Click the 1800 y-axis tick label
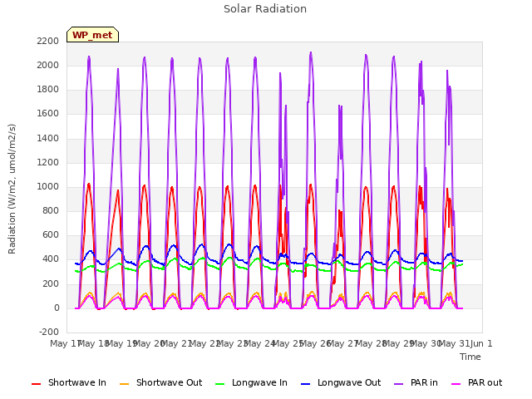532x399 pixels. [x=48, y=90]
